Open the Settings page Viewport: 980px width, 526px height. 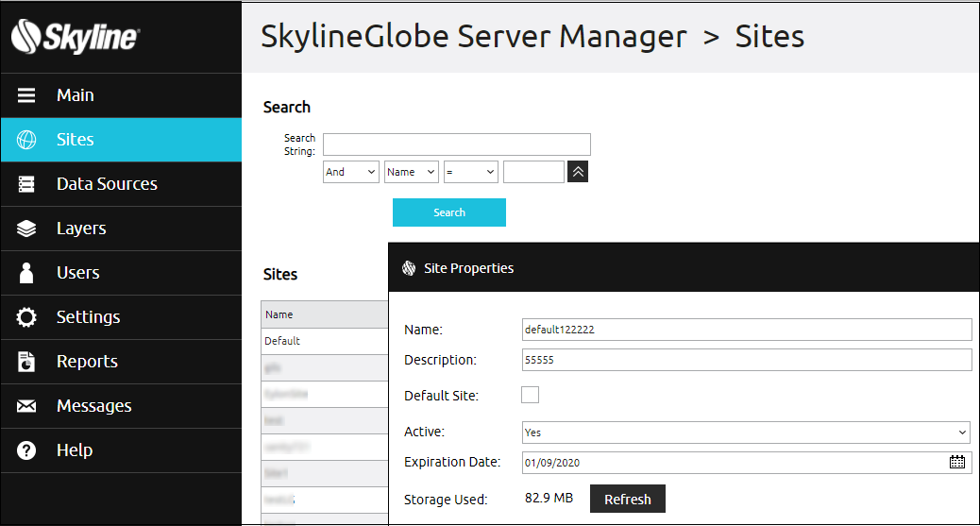tap(121, 317)
